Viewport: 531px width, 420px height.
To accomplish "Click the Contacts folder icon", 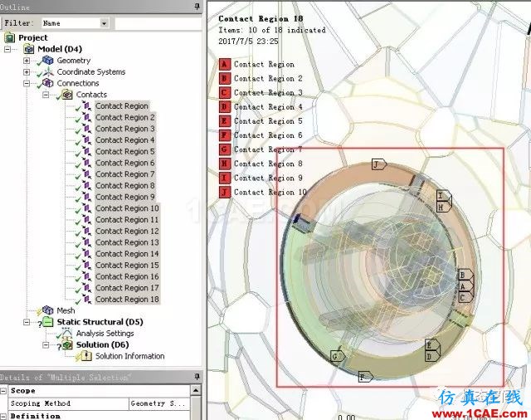I will [67, 95].
